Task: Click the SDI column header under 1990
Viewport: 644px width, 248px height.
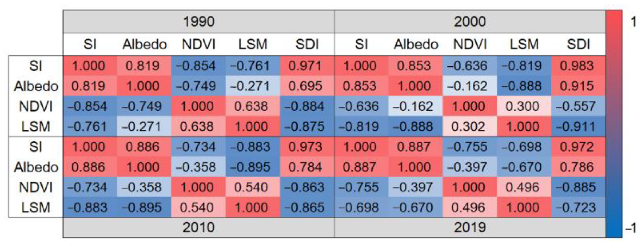Action: pyautogui.click(x=307, y=45)
